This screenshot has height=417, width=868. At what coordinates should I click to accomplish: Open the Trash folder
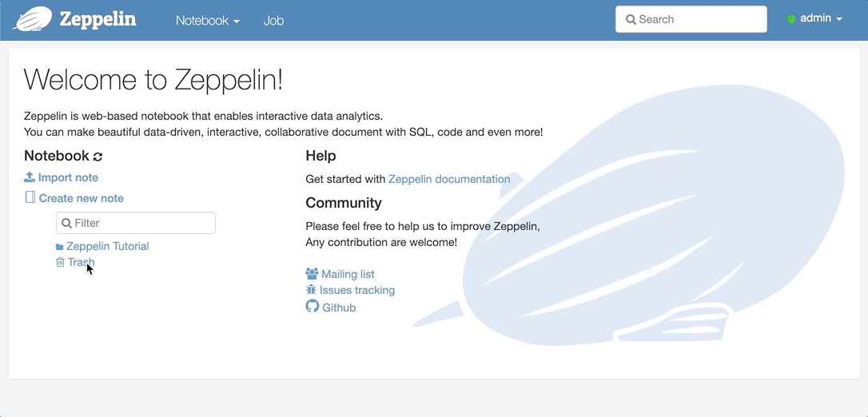click(81, 262)
